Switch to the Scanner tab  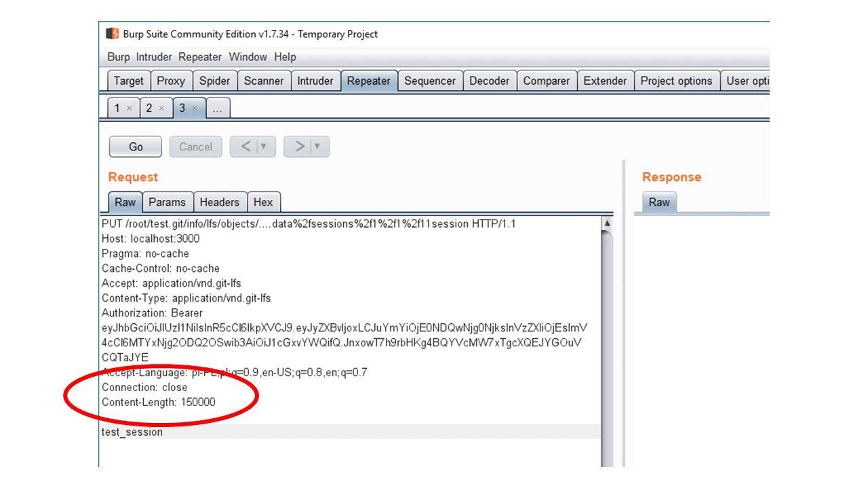[x=264, y=81]
